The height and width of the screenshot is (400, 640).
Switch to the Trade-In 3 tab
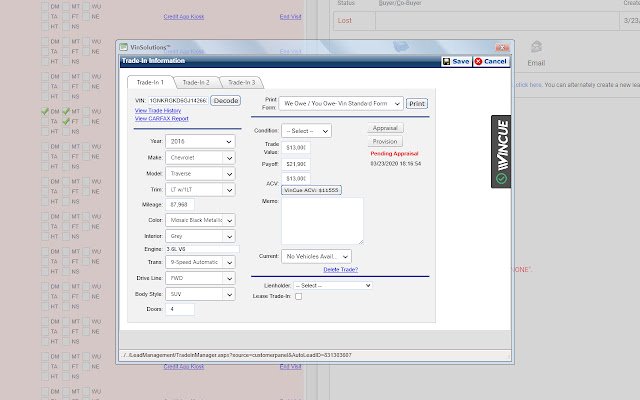(242, 82)
